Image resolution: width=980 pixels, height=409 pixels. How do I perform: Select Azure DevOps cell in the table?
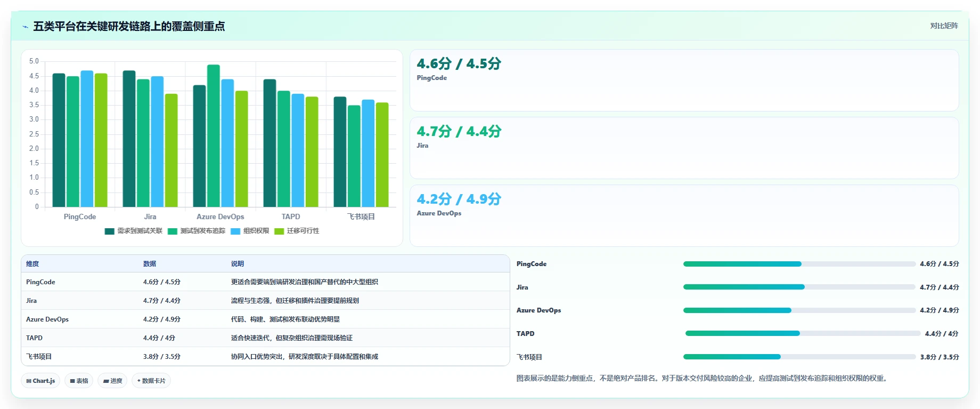[47, 319]
